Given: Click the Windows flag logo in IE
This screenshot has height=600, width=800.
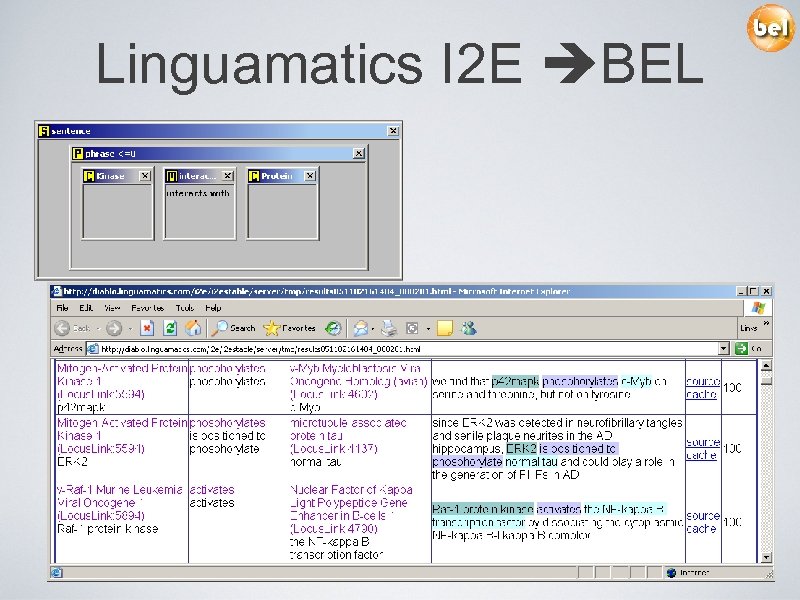Looking at the screenshot, I should (758, 308).
